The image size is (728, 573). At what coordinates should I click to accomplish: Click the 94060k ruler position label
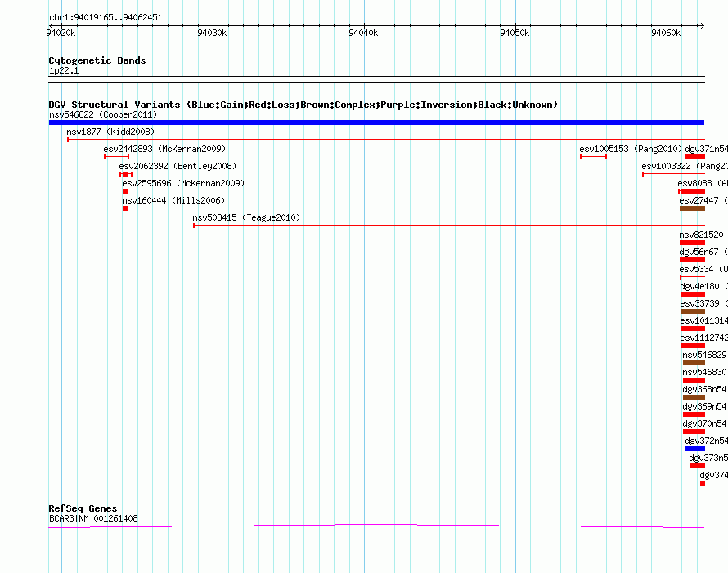click(x=666, y=33)
